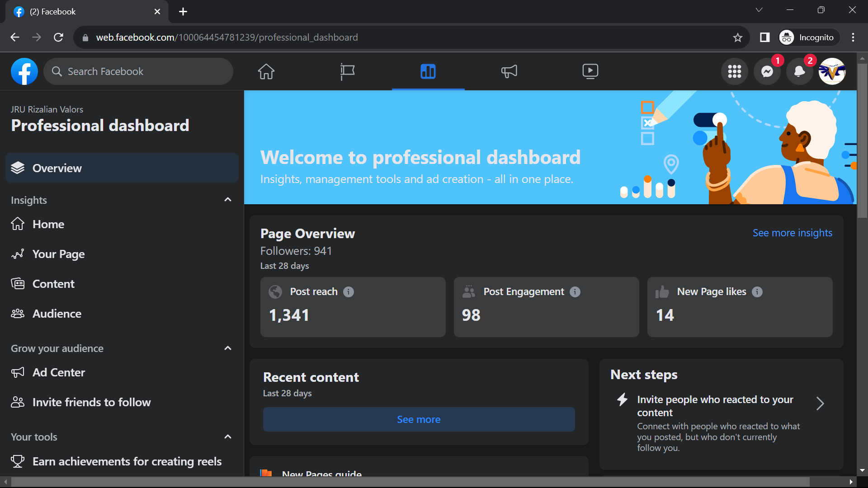
Task: Open Invite friends to follow
Action: [122, 402]
